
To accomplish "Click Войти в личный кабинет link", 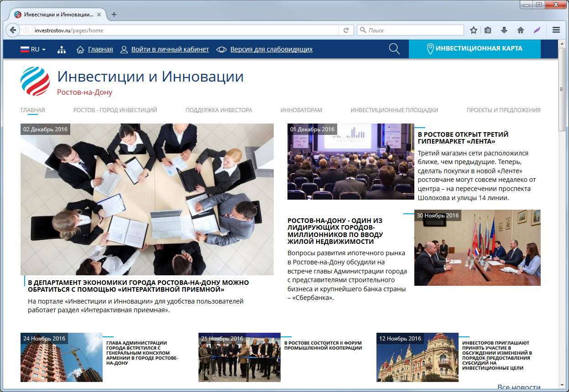I will pyautogui.click(x=170, y=49).
